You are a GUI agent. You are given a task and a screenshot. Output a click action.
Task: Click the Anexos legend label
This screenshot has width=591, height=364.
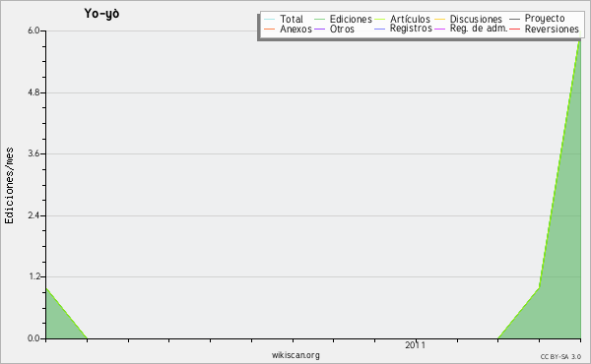pos(295,29)
